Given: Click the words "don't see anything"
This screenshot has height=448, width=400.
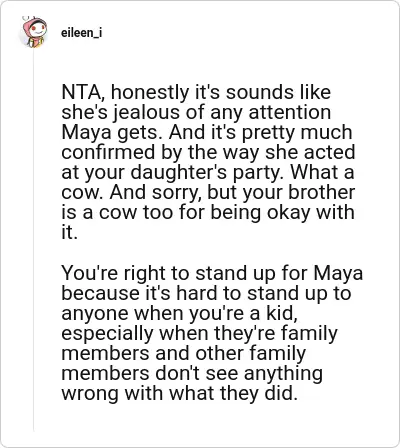Looking at the screenshot, I should (x=239, y=374).
